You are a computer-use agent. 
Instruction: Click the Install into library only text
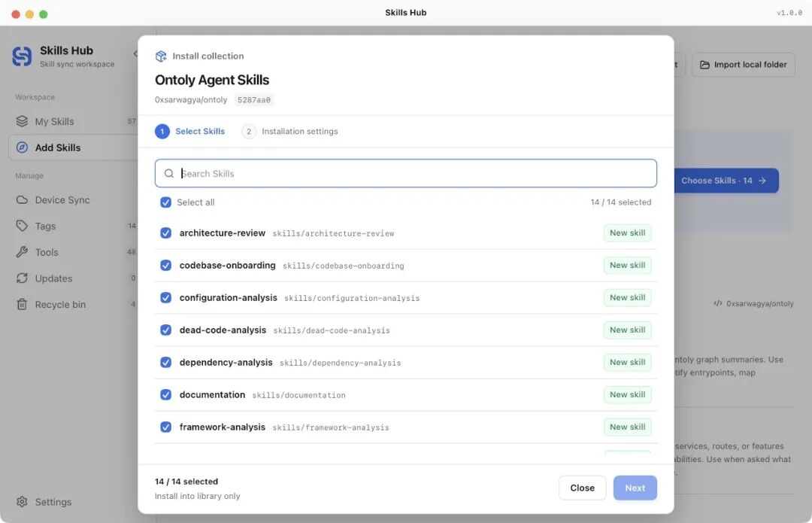tap(197, 496)
